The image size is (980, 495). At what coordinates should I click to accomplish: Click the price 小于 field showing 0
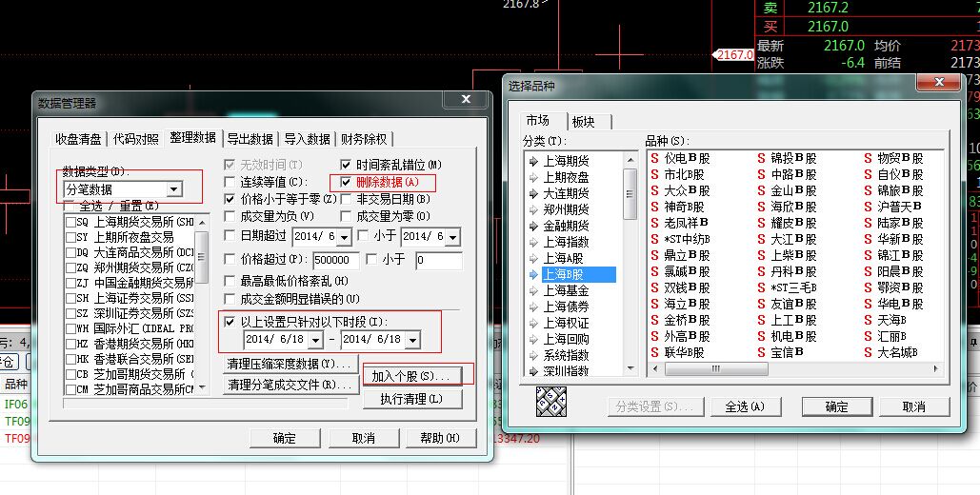coord(439,260)
